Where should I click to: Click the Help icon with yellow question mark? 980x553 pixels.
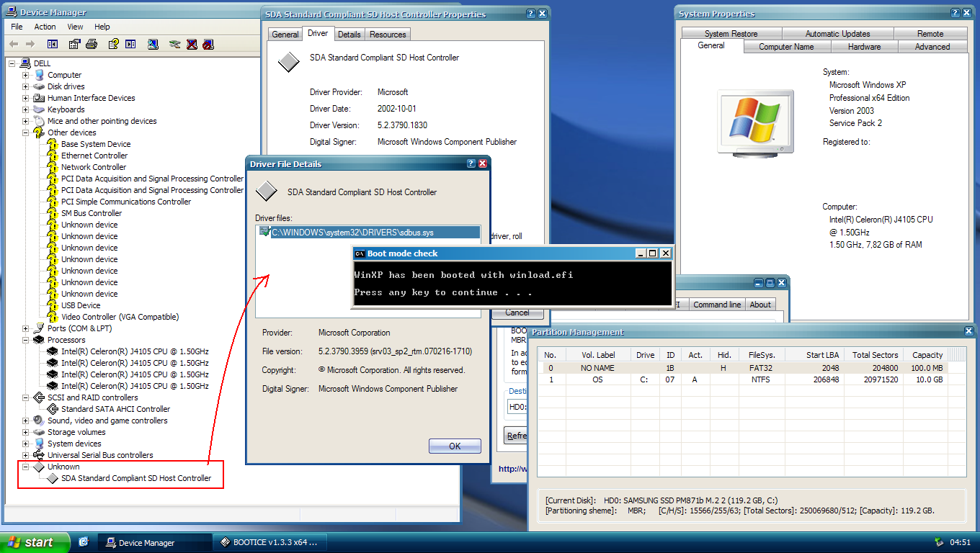click(113, 44)
